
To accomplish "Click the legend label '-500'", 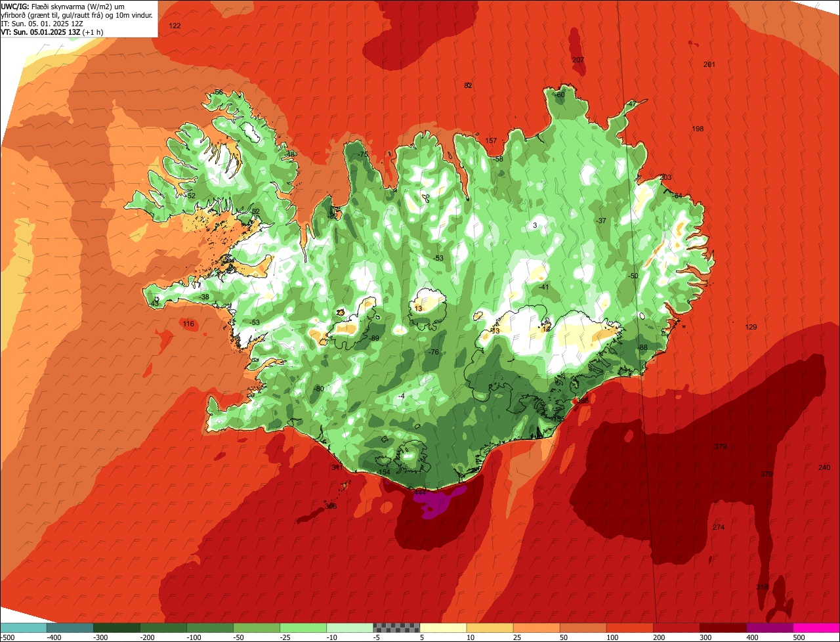I will (8, 637).
